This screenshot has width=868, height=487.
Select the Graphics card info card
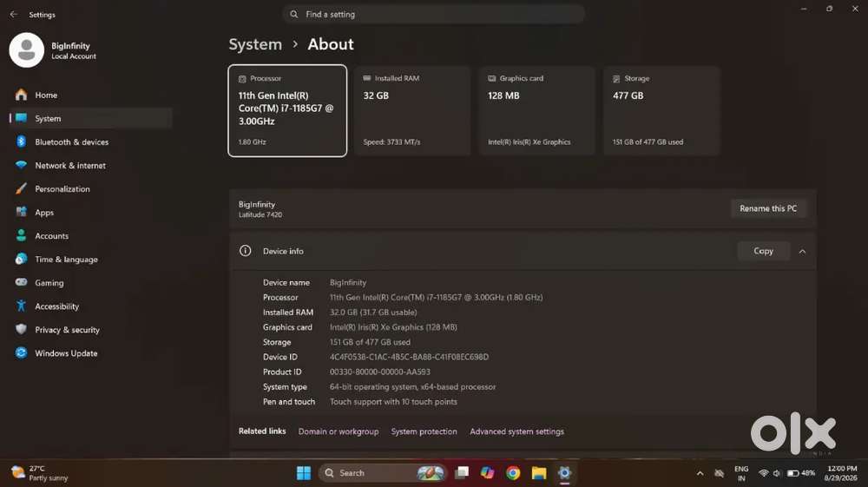point(537,111)
